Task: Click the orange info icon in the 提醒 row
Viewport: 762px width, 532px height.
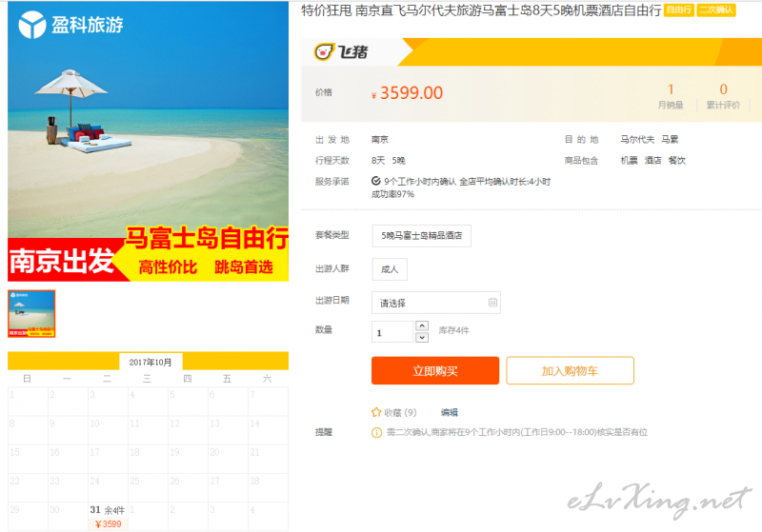Action: (x=376, y=432)
